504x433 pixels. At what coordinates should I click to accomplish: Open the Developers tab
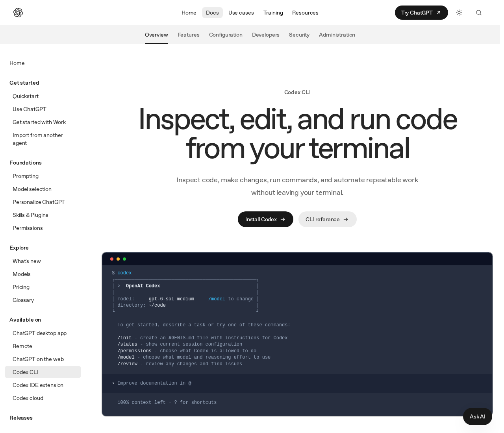[266, 35]
